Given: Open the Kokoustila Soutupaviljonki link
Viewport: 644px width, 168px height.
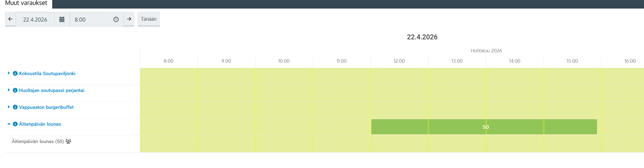Looking at the screenshot, I should click(x=47, y=74).
